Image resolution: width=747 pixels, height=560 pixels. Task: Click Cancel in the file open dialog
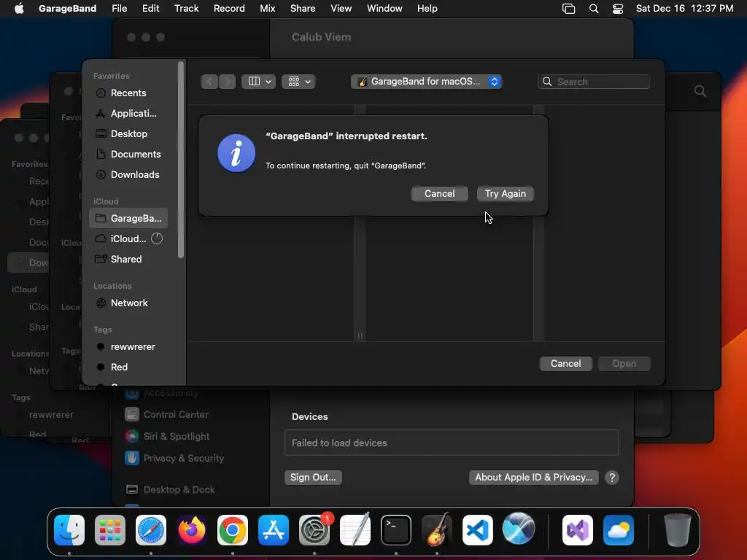pyautogui.click(x=565, y=364)
